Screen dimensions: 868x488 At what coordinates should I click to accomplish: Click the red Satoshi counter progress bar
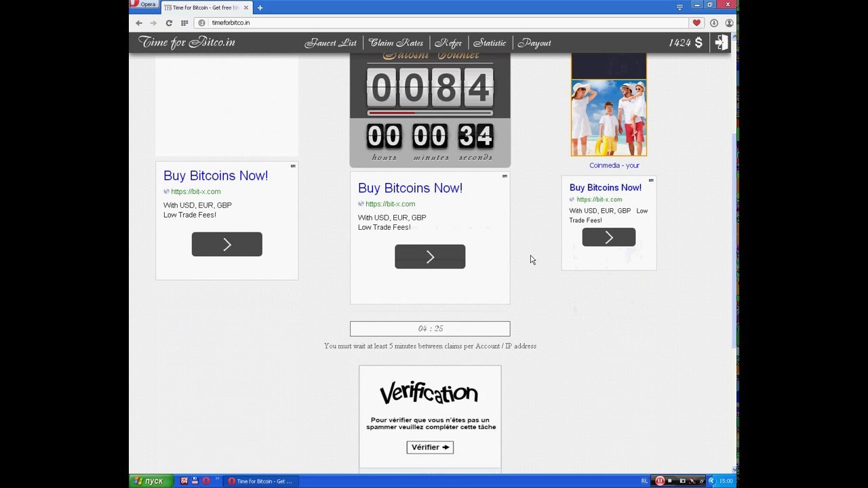(x=430, y=113)
